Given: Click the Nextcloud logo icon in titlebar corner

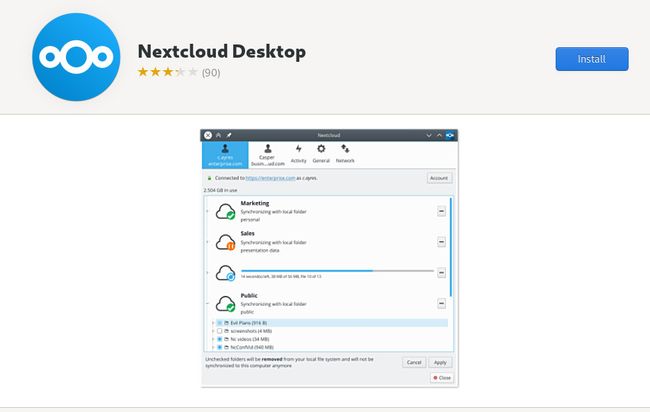Looking at the screenshot, I should coord(450,135).
